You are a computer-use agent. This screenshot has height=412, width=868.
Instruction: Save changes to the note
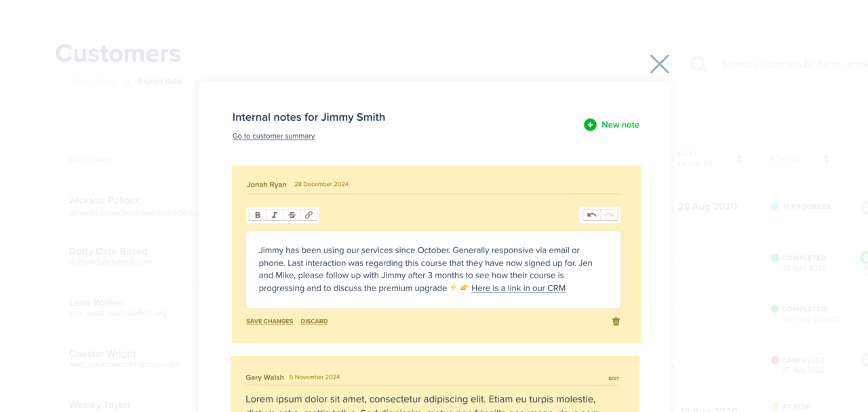[x=269, y=322]
